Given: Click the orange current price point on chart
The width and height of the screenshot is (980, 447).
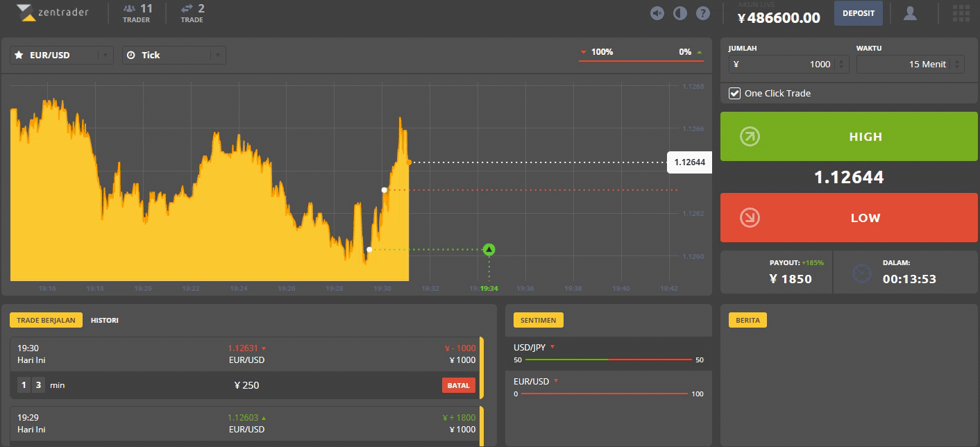Looking at the screenshot, I should (x=409, y=162).
